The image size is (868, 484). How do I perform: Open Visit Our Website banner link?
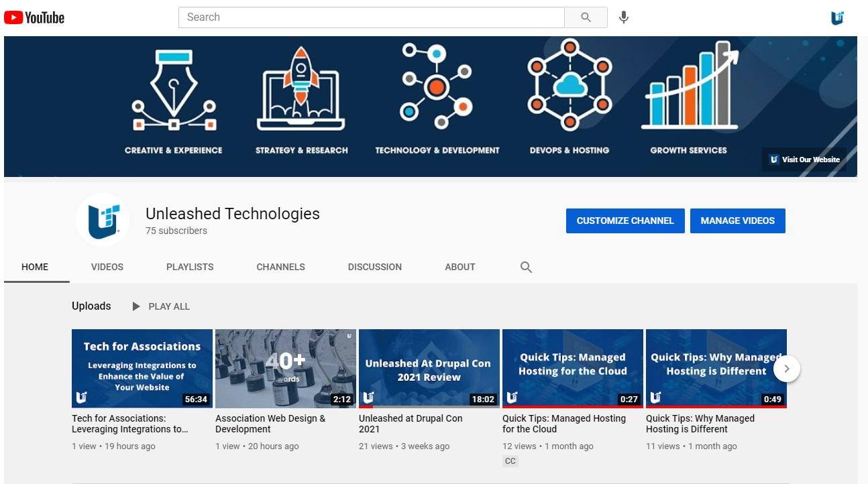click(804, 160)
